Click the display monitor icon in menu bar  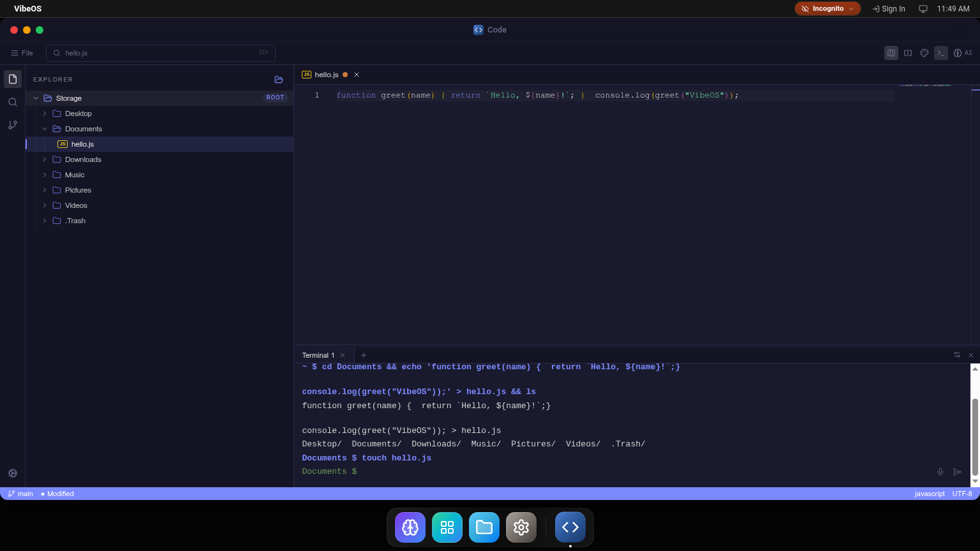(923, 9)
